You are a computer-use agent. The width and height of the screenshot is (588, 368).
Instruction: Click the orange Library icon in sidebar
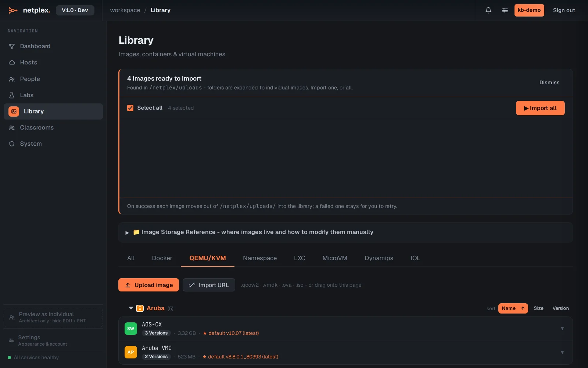(x=14, y=112)
